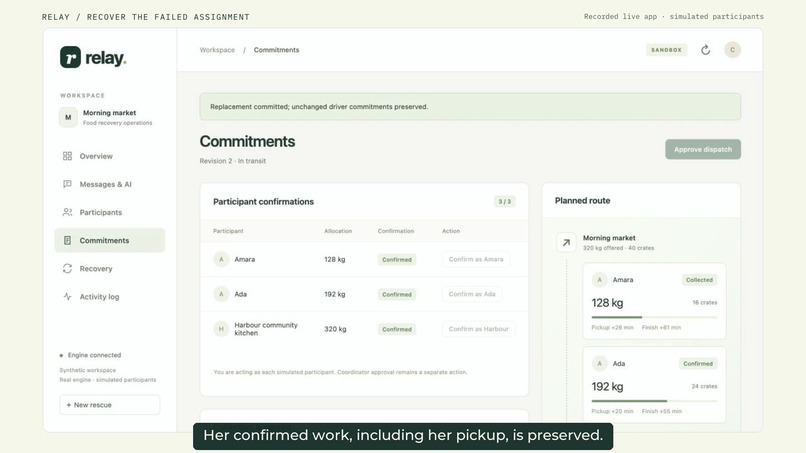Click Confirm as Harbour button
Image resolution: width=806 pixels, height=453 pixels.
point(479,329)
